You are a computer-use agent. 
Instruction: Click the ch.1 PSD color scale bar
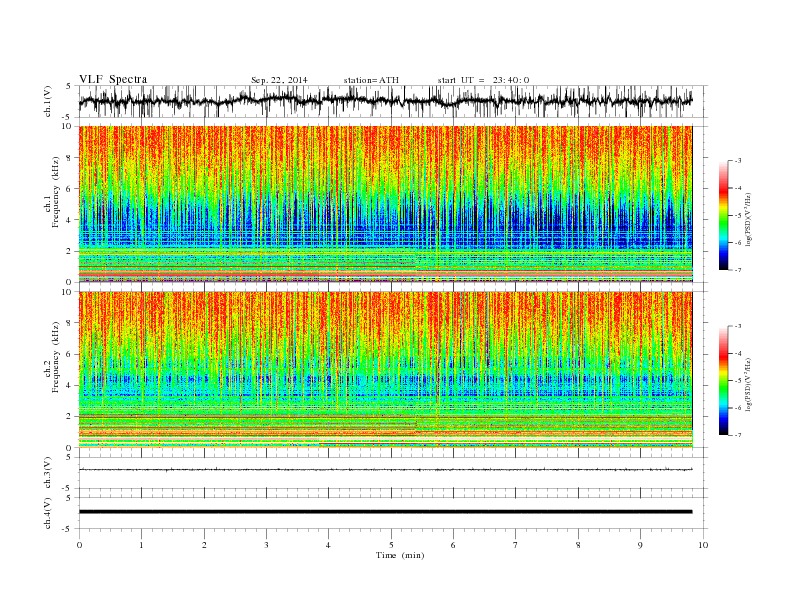point(723,215)
